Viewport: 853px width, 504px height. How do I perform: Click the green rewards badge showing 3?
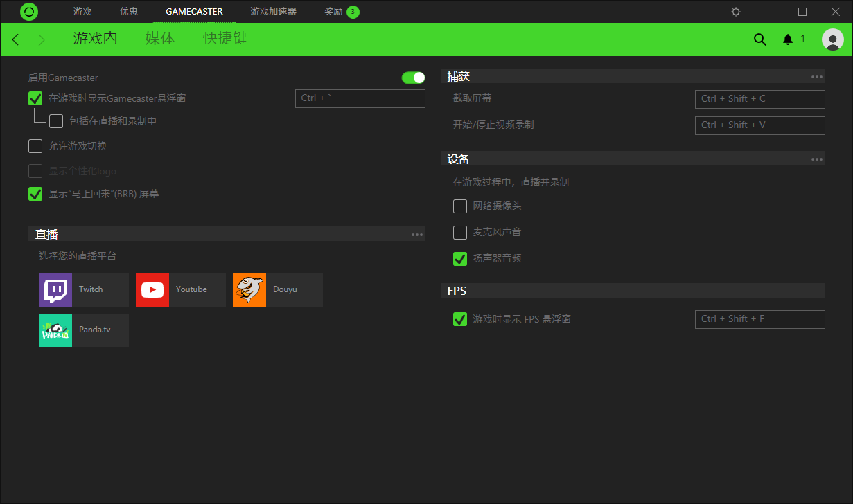353,12
